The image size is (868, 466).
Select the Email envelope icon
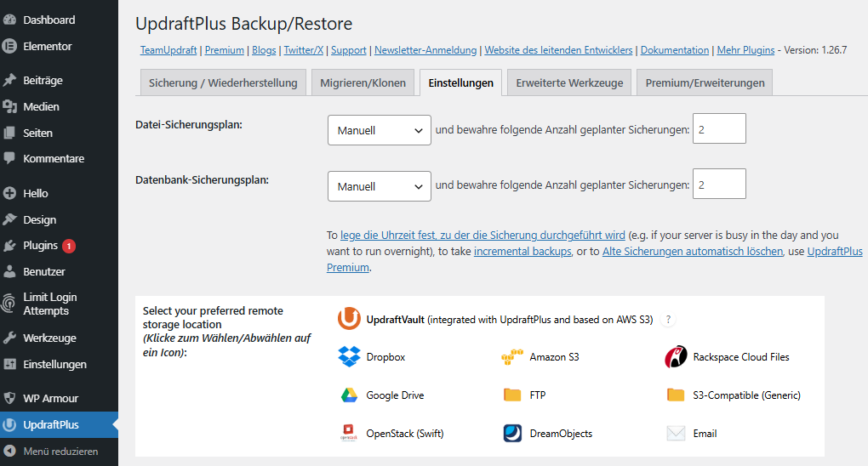pos(676,433)
